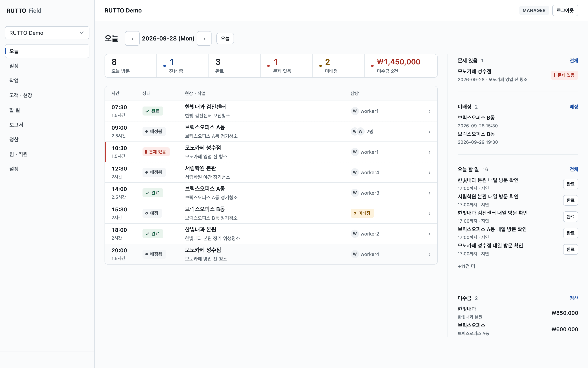Screen dimensions: 588x368
Task: Click worker2 avatar in 18:00 row
Action: point(355,234)
